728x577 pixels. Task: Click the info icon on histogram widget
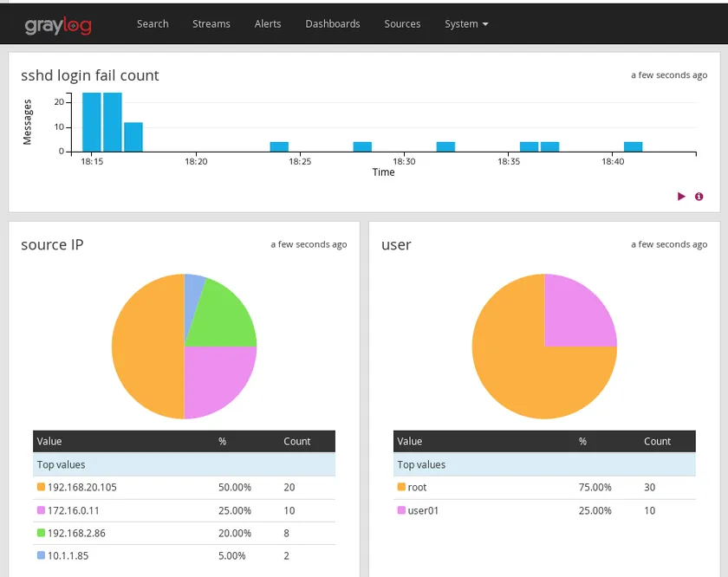[699, 197]
